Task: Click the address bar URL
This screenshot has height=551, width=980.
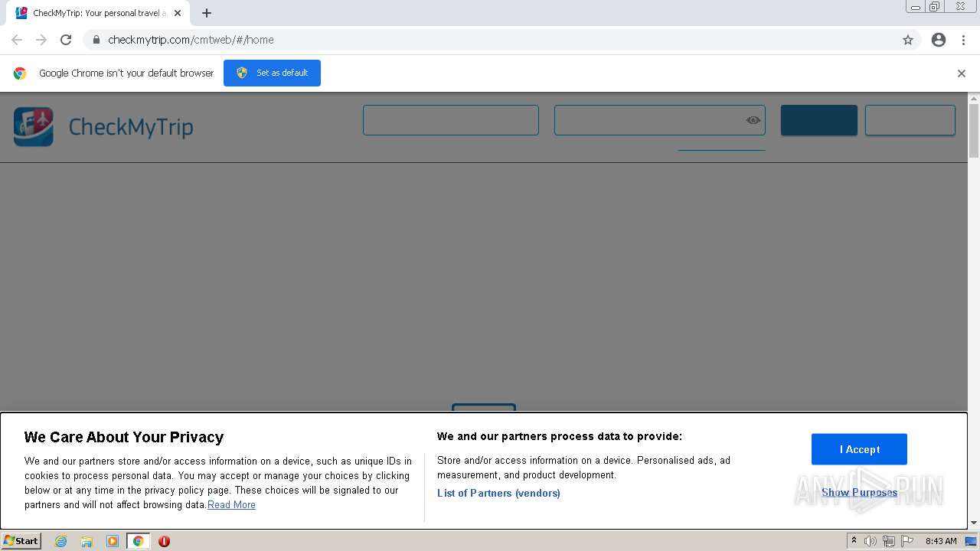Action: [191, 40]
